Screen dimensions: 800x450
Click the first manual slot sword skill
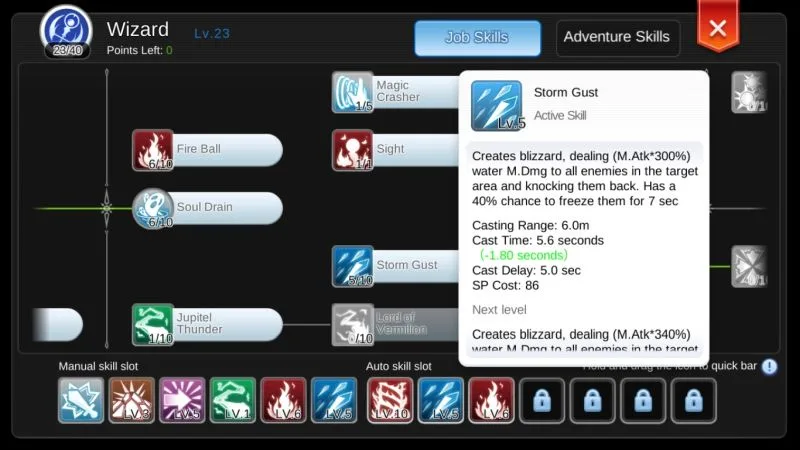tap(81, 400)
